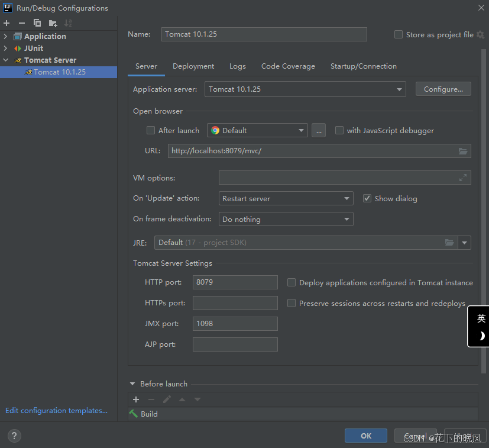Open the Logs tab
489x448 pixels.
point(238,66)
